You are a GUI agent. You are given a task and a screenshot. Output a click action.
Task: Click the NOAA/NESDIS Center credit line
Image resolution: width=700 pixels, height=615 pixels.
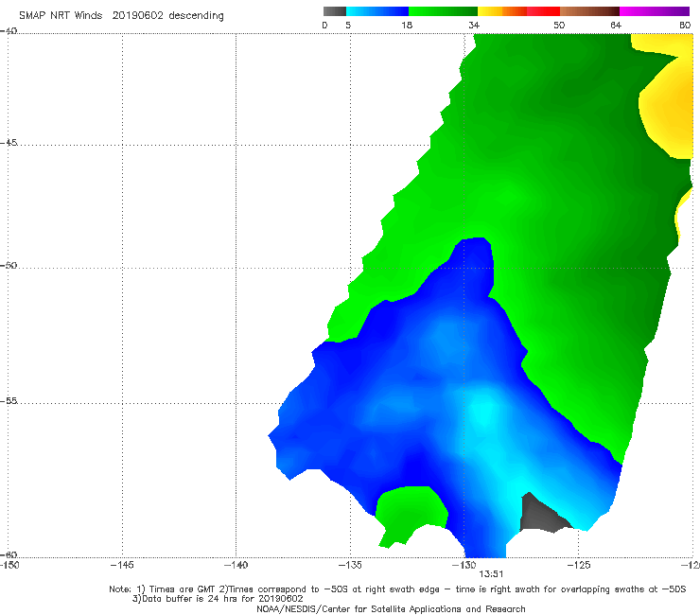coord(391,608)
